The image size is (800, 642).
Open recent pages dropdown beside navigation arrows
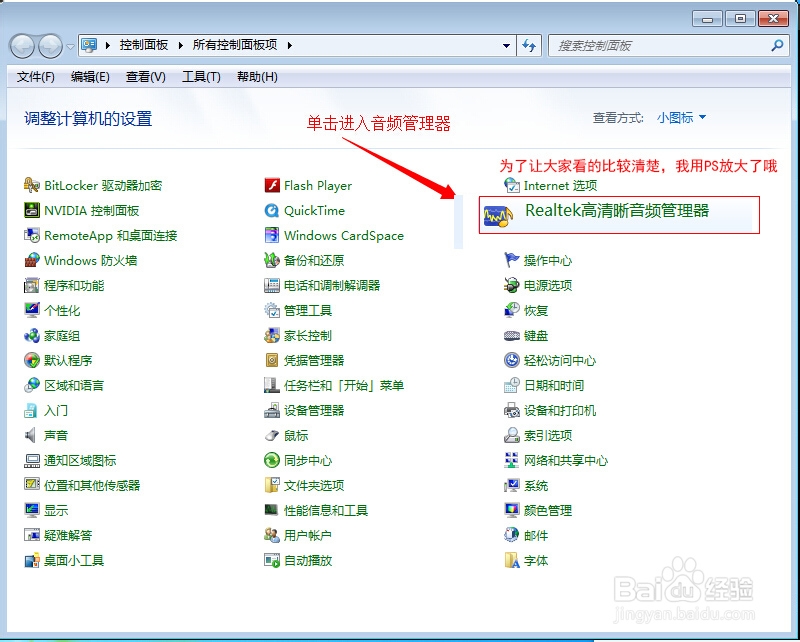70,46
